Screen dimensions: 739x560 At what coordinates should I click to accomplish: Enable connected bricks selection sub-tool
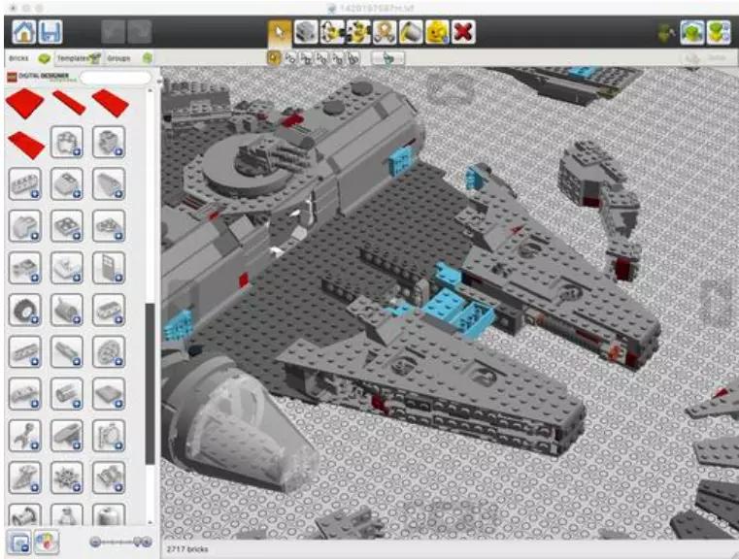click(306, 58)
